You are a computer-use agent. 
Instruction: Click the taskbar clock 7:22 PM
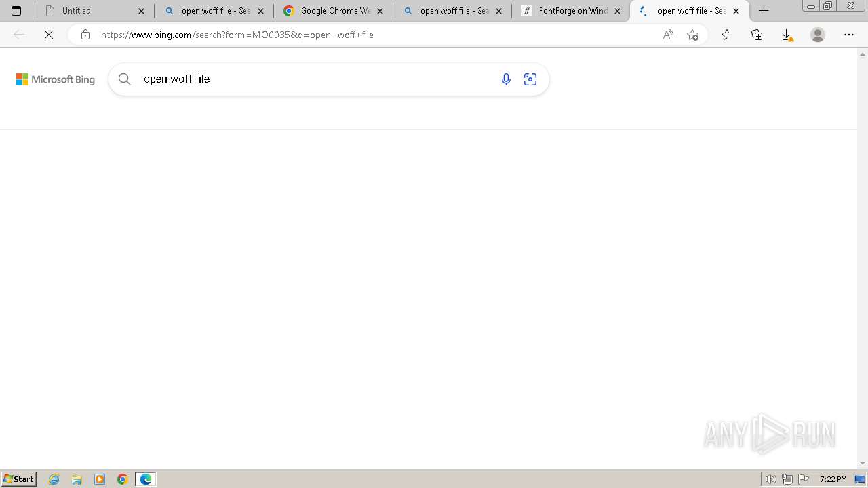pyautogui.click(x=833, y=479)
